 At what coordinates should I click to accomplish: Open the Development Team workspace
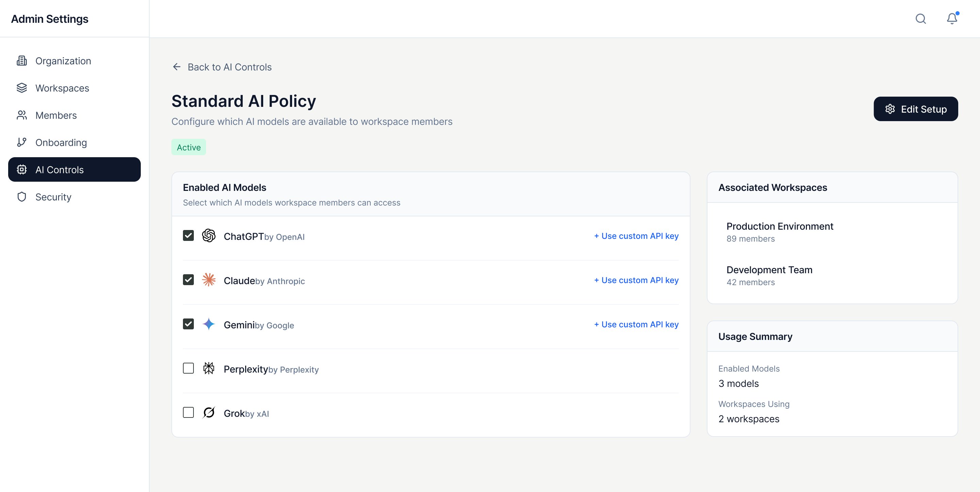pos(832,275)
